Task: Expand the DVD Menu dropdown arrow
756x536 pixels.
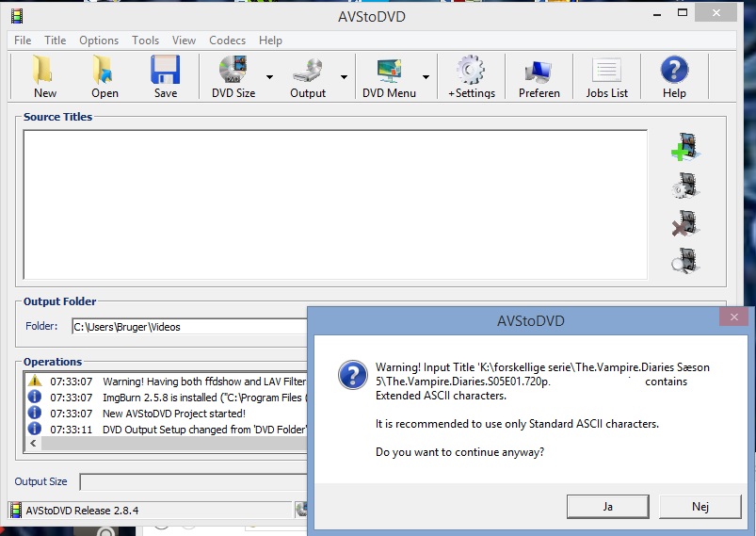Action: click(426, 76)
